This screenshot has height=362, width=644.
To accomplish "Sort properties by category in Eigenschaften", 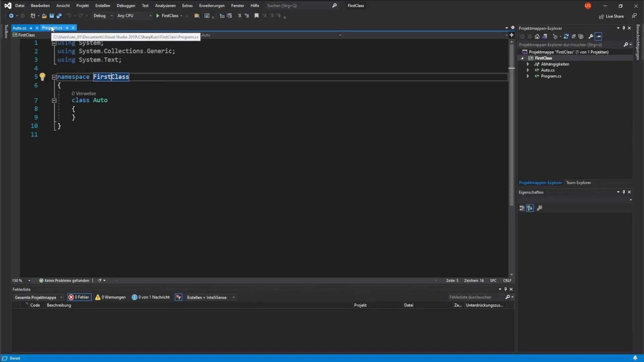I will pos(522,208).
